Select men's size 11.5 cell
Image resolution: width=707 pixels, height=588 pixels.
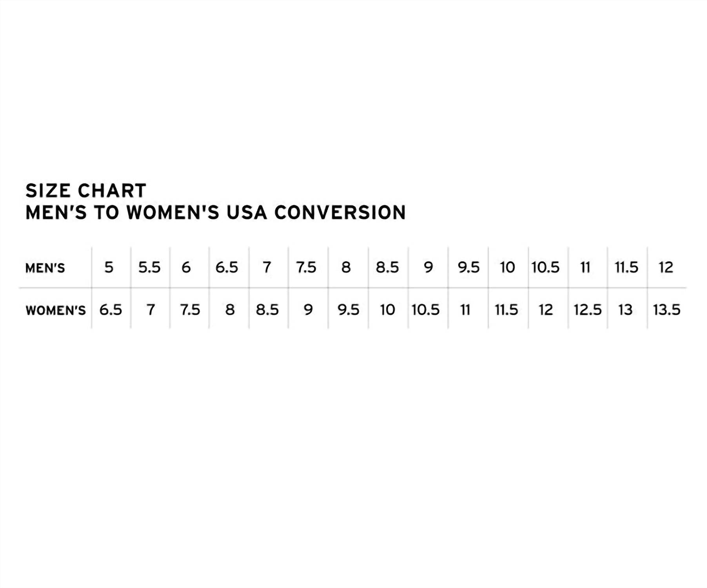pyautogui.click(x=626, y=268)
